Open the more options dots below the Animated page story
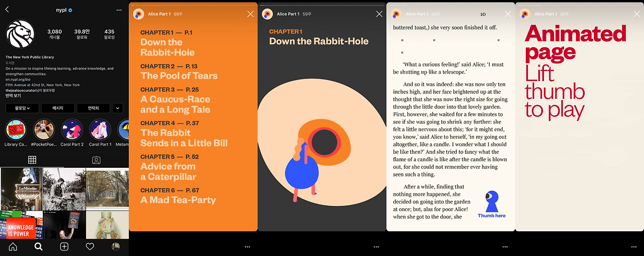The height and width of the screenshot is (256, 644). click(634, 247)
